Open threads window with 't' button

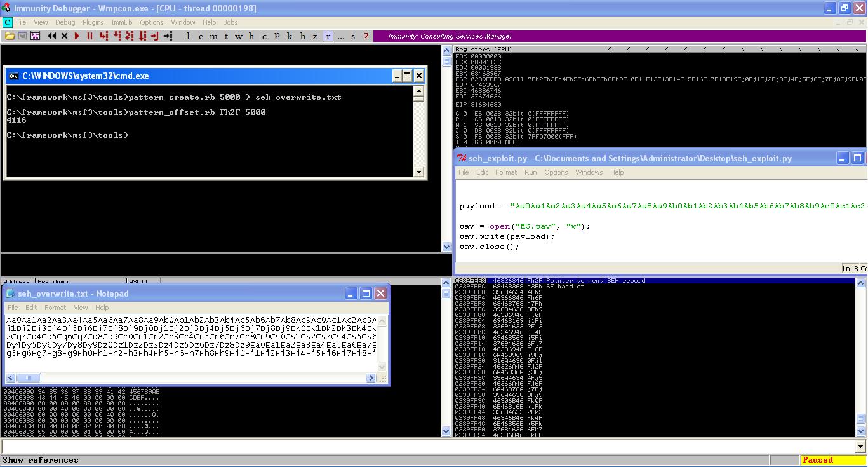pyautogui.click(x=226, y=36)
